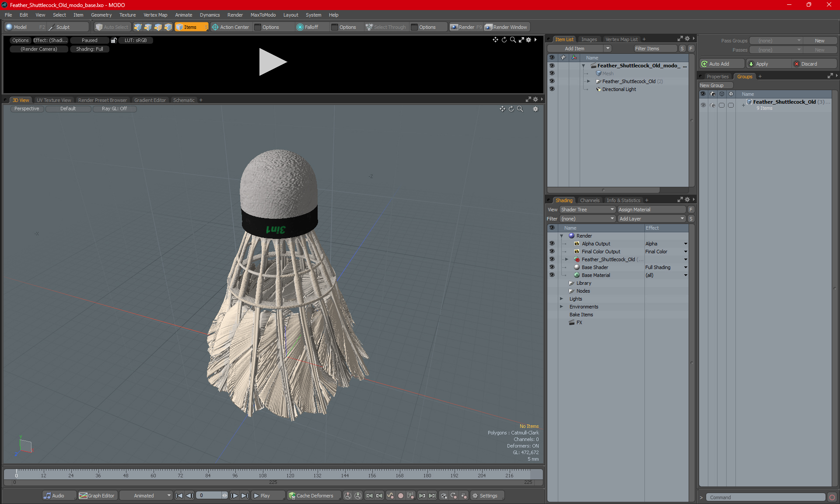
Task: Open the Geometry menu
Action: 101,15
